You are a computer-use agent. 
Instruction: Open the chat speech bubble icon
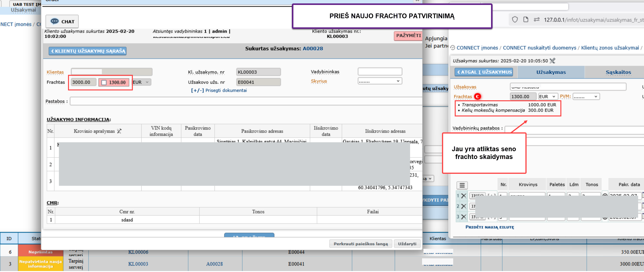point(55,21)
